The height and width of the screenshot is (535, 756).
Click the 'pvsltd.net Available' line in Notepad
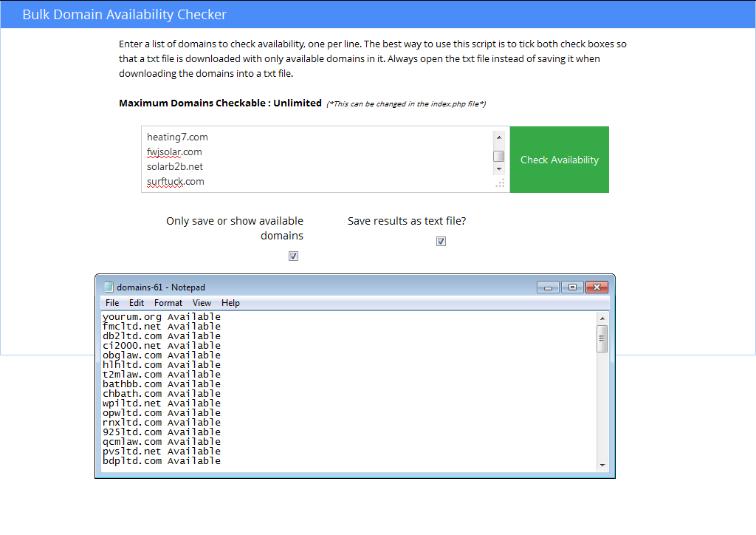162,451
